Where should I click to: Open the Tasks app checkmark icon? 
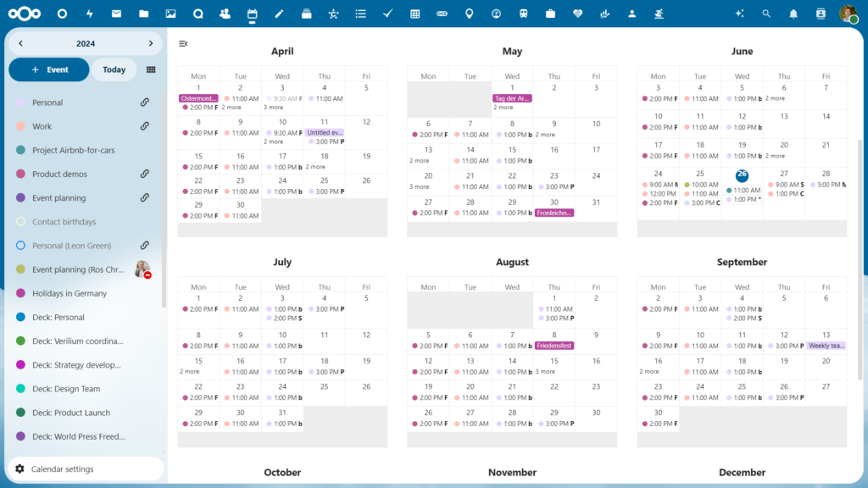pos(387,14)
